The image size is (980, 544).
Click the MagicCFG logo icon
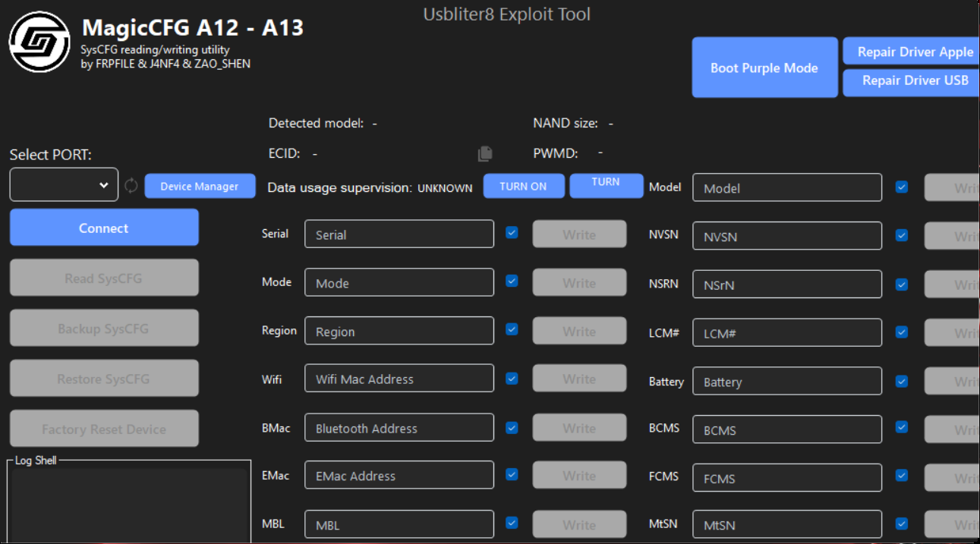[39, 42]
